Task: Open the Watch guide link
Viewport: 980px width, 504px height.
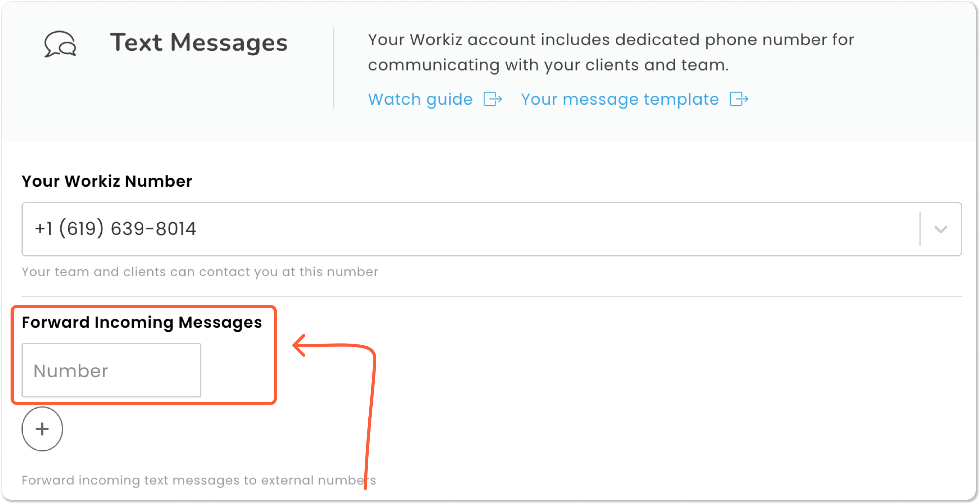Action: coord(420,99)
